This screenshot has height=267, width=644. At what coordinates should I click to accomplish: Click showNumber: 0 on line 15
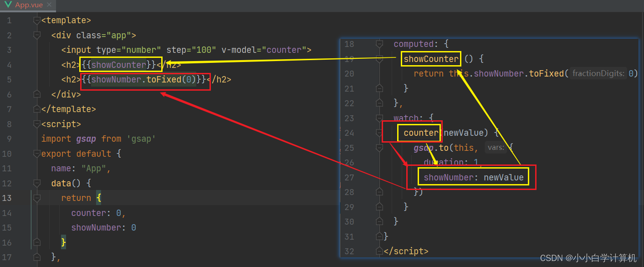[x=104, y=228]
